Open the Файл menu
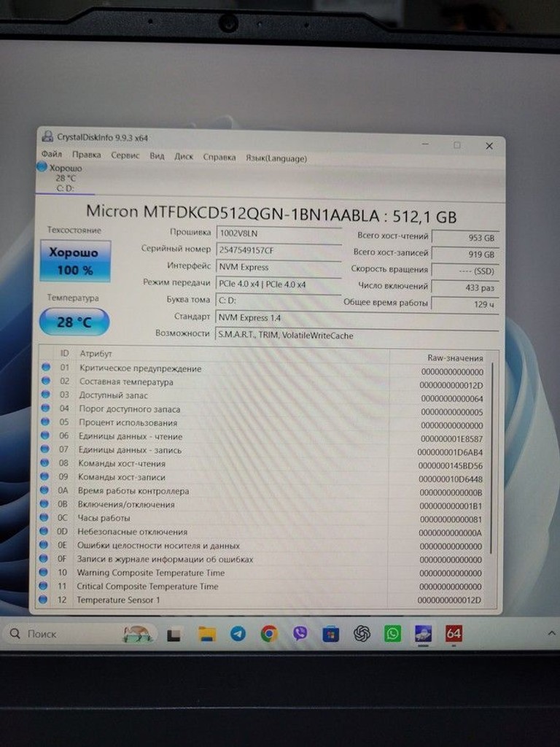This screenshot has height=747, width=560. 52,154
